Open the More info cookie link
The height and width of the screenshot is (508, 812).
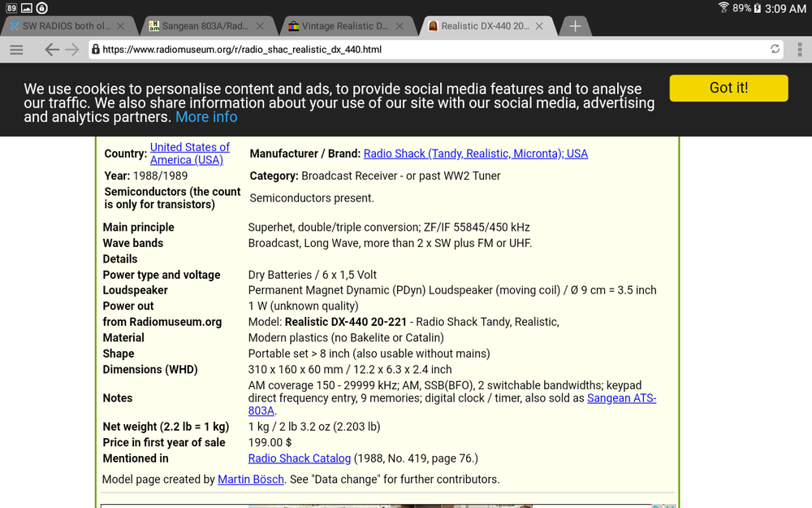[x=206, y=117]
